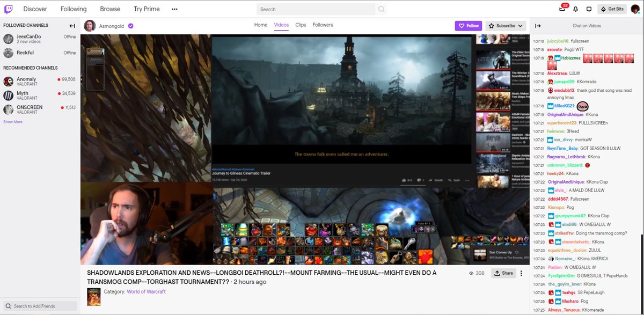This screenshot has height=315, width=644.
Task: Open the Subscribe dropdown
Action: pos(506,26)
